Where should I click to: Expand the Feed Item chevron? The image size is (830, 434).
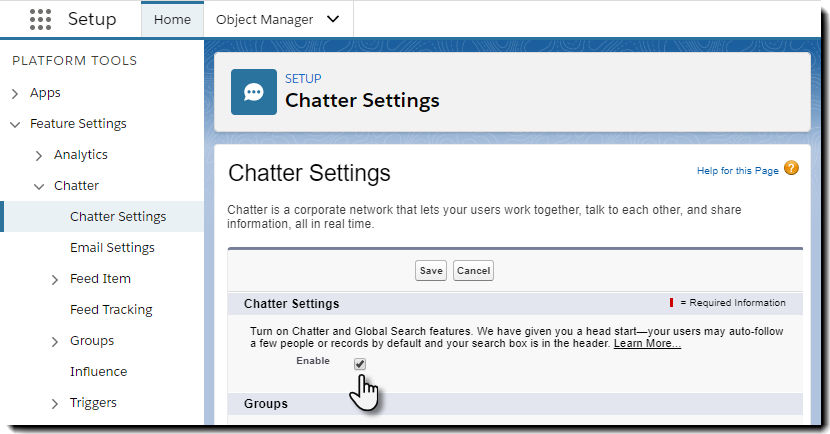tap(55, 279)
